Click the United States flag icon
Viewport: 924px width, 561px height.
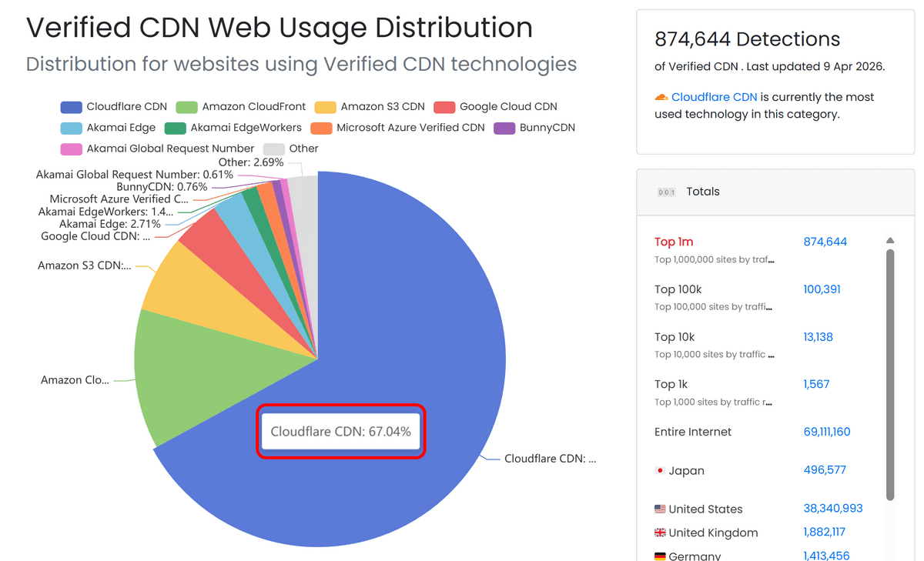[x=660, y=509]
